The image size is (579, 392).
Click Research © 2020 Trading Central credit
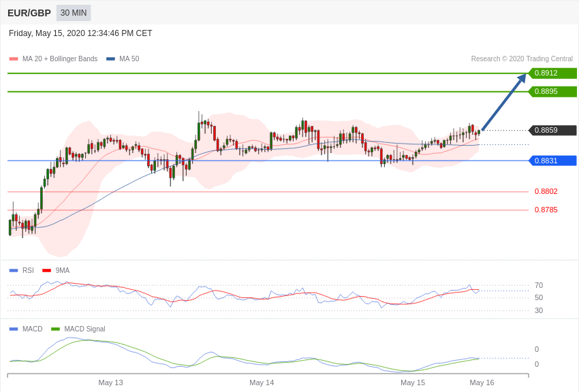pyautogui.click(x=522, y=59)
